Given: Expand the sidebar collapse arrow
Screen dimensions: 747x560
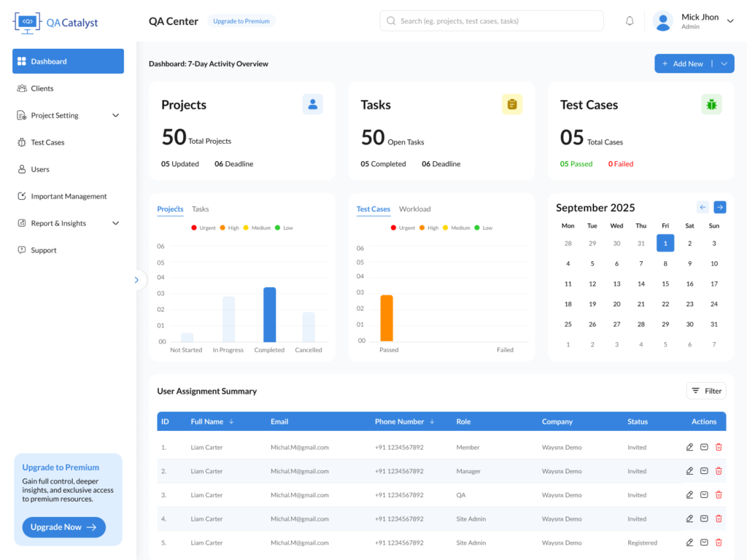Looking at the screenshot, I should (x=136, y=280).
